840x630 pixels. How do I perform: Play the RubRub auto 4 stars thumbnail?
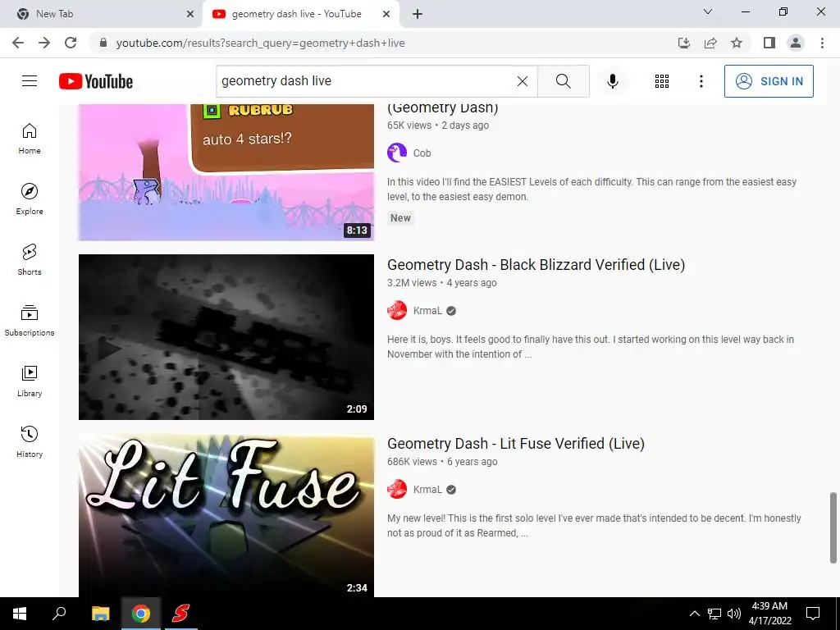click(x=226, y=172)
